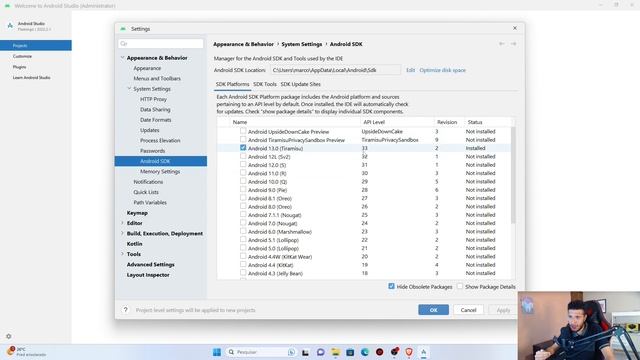
Task: Check Android 11.0 (R) checkbox
Action: (243, 173)
